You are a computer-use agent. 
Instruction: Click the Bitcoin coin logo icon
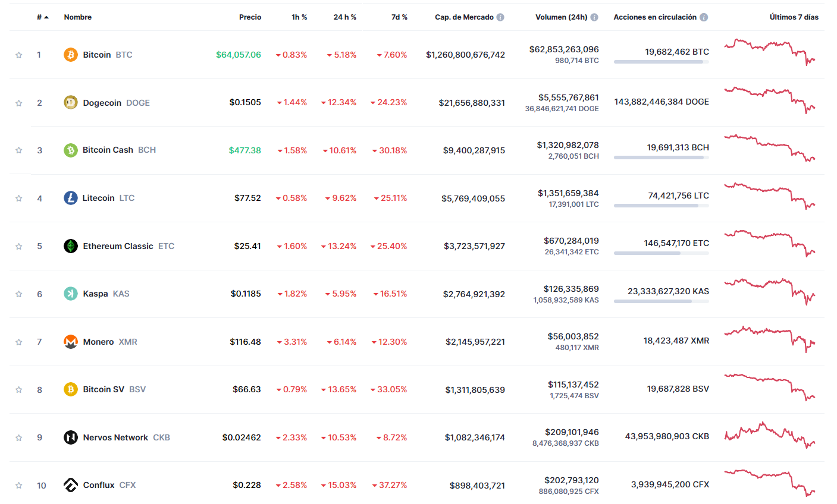[x=71, y=55]
